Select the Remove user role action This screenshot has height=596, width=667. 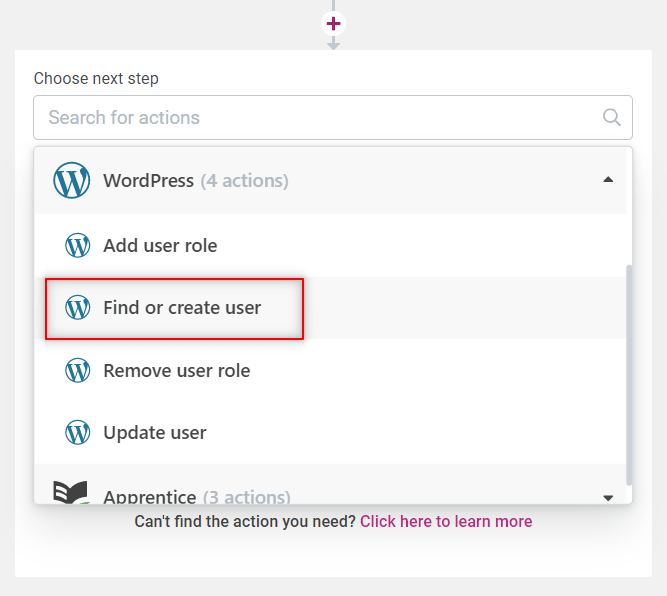coord(330,370)
